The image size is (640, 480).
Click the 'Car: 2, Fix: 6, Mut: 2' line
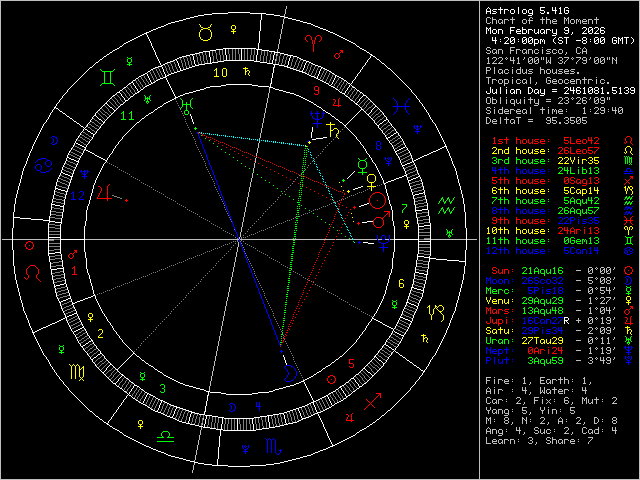[x=551, y=401]
